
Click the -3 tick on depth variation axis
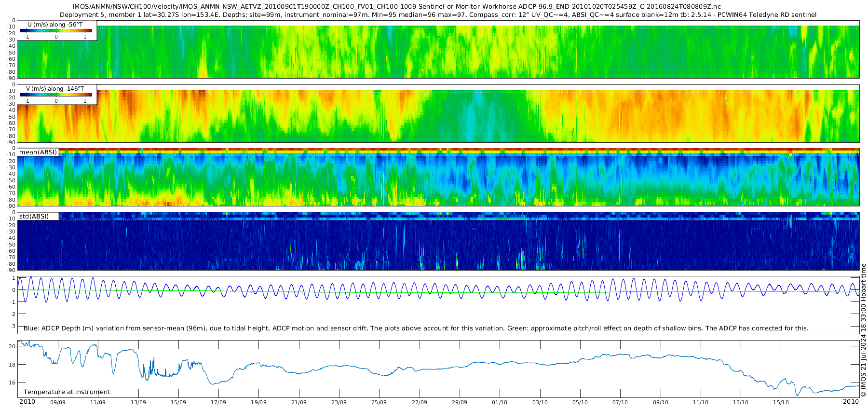13,326
